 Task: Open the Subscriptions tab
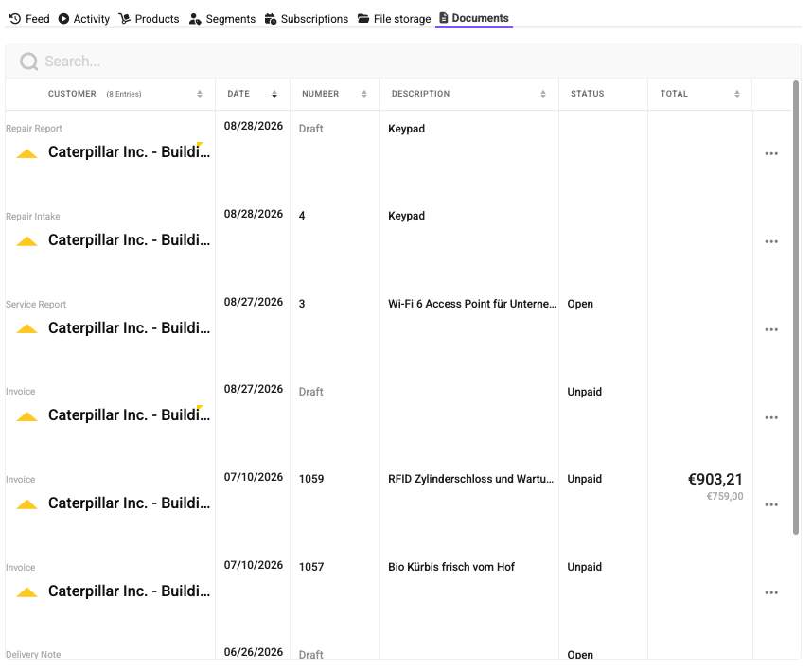click(307, 19)
